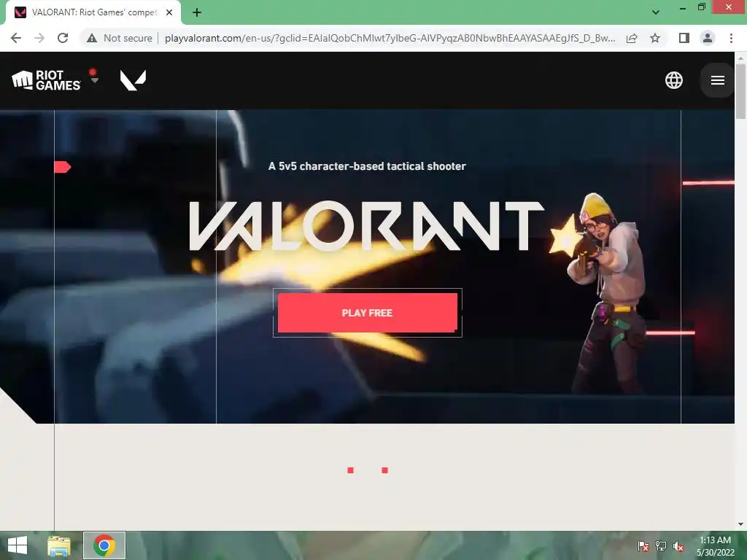This screenshot has height=560, width=747.
Task: Open Chrome three-dot menu
Action: (x=731, y=38)
